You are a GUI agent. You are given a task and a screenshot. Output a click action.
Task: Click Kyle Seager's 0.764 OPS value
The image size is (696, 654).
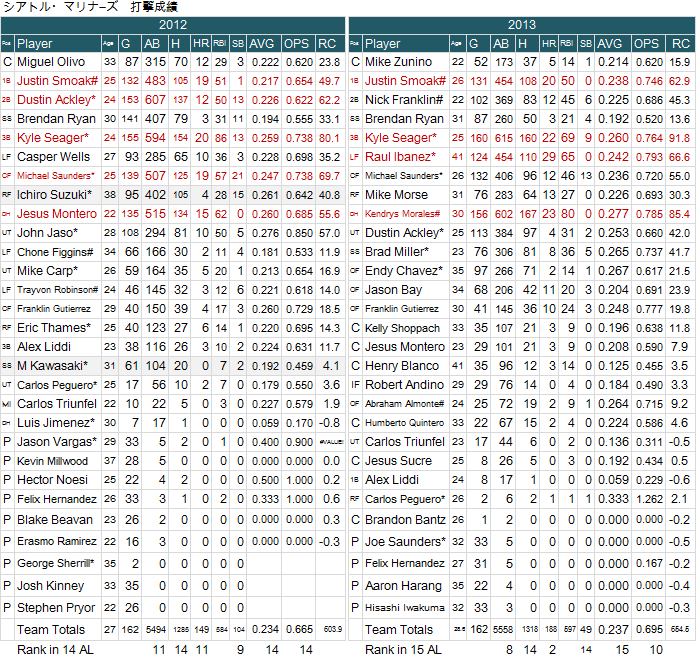649,139
